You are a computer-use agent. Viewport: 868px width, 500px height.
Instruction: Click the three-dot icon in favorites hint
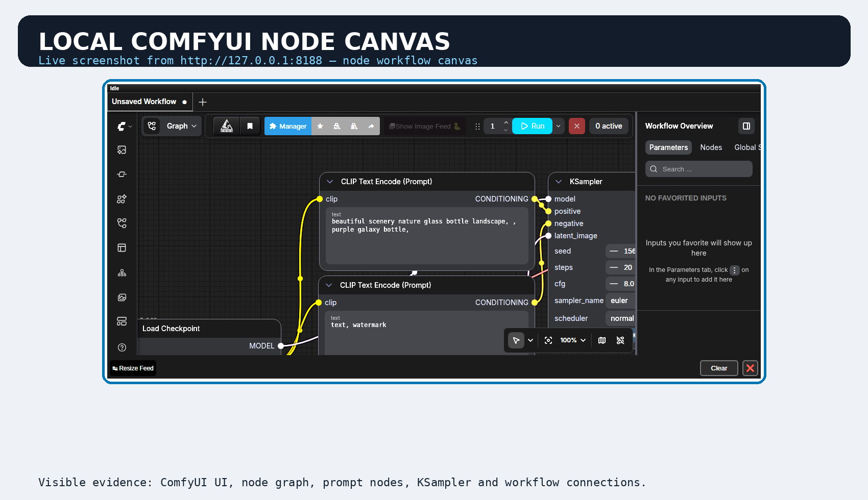(x=734, y=270)
